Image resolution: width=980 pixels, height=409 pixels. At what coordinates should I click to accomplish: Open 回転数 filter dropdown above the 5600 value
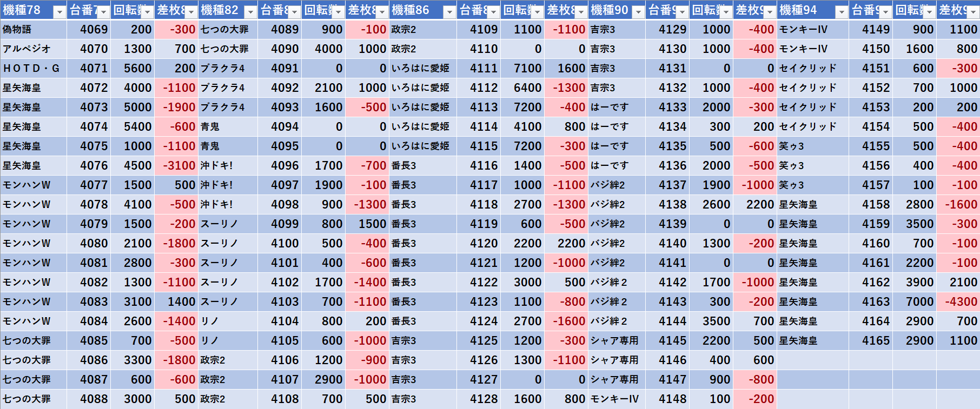pos(147,11)
